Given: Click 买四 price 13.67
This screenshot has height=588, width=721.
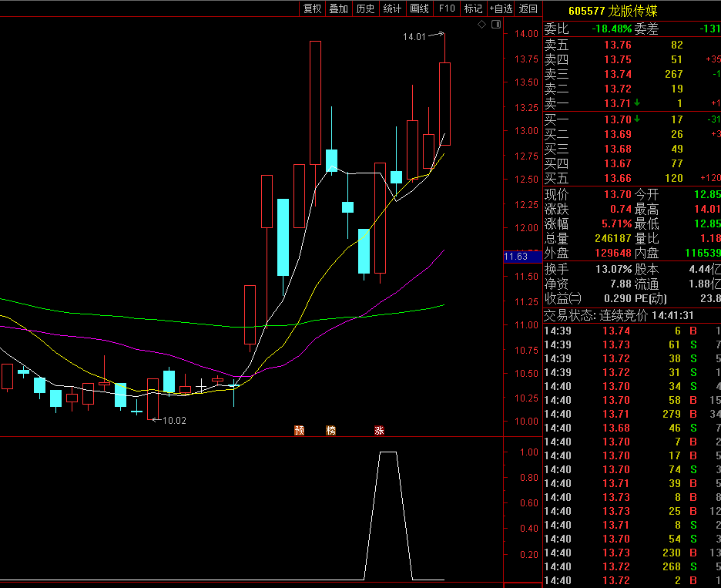Looking at the screenshot, I should (618, 164).
